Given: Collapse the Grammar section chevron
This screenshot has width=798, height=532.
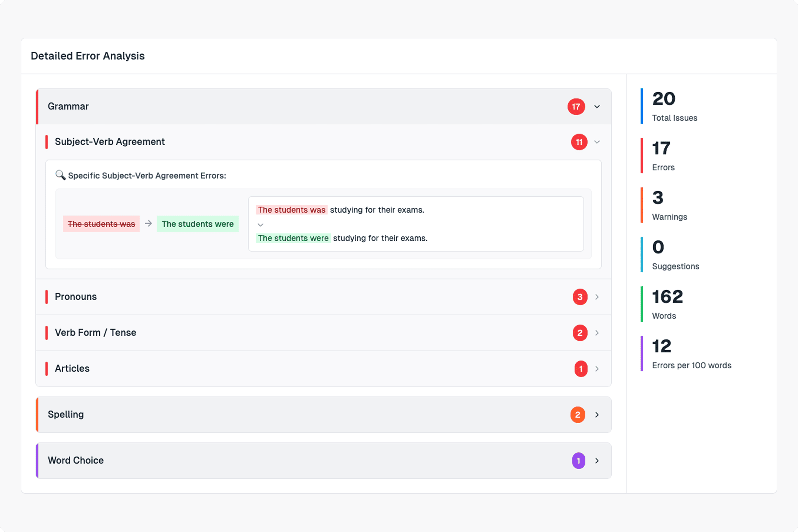Looking at the screenshot, I should (x=597, y=106).
